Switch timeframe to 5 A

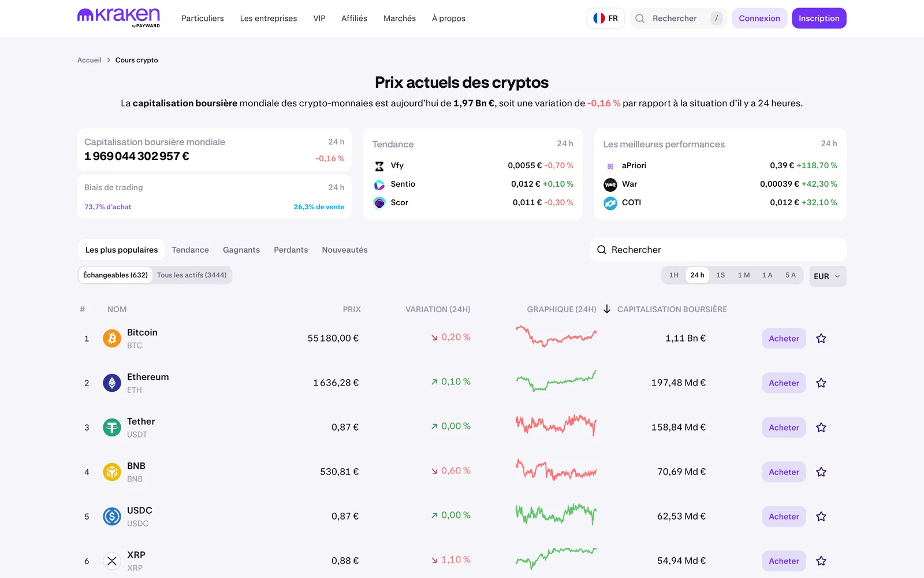point(791,275)
